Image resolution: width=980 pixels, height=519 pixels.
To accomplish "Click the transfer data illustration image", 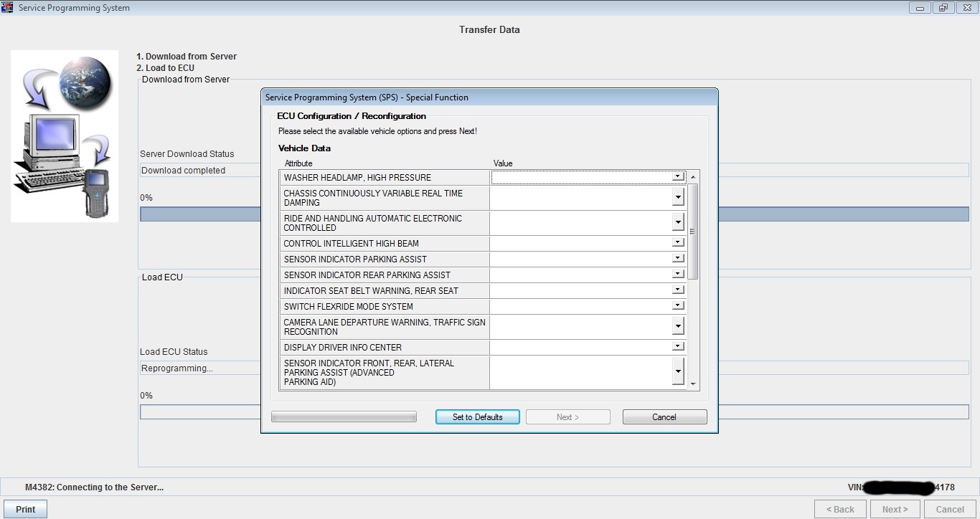I will click(x=65, y=136).
